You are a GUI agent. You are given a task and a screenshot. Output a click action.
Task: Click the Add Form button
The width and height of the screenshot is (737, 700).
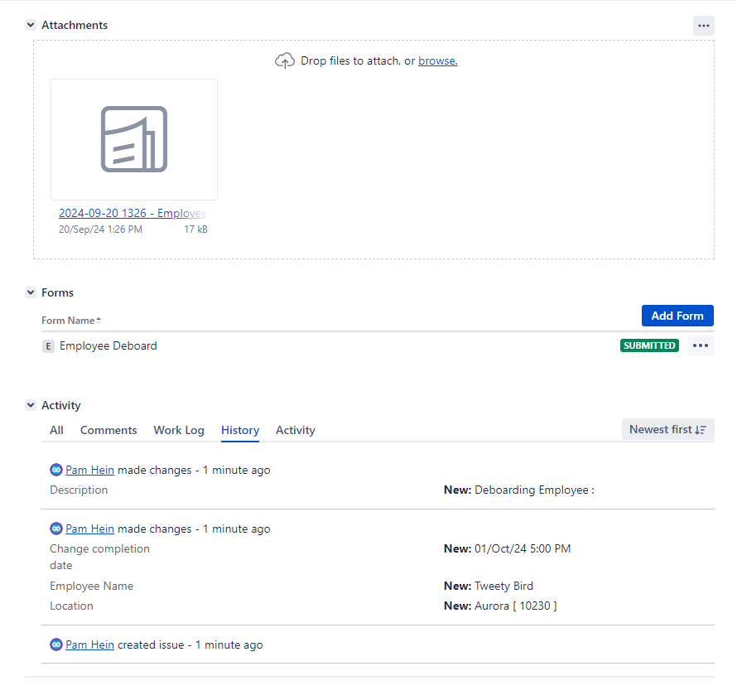(x=677, y=316)
